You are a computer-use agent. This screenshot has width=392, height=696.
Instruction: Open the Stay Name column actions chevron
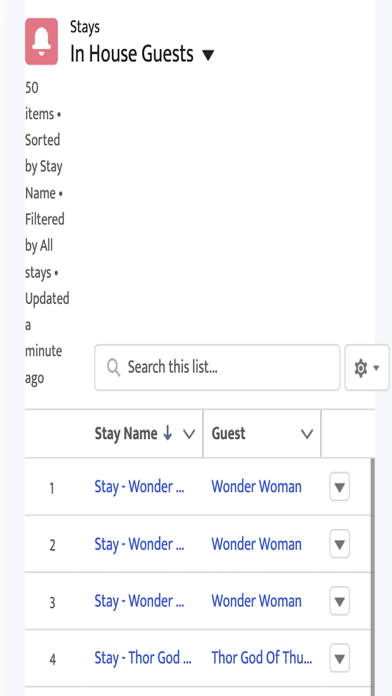189,434
